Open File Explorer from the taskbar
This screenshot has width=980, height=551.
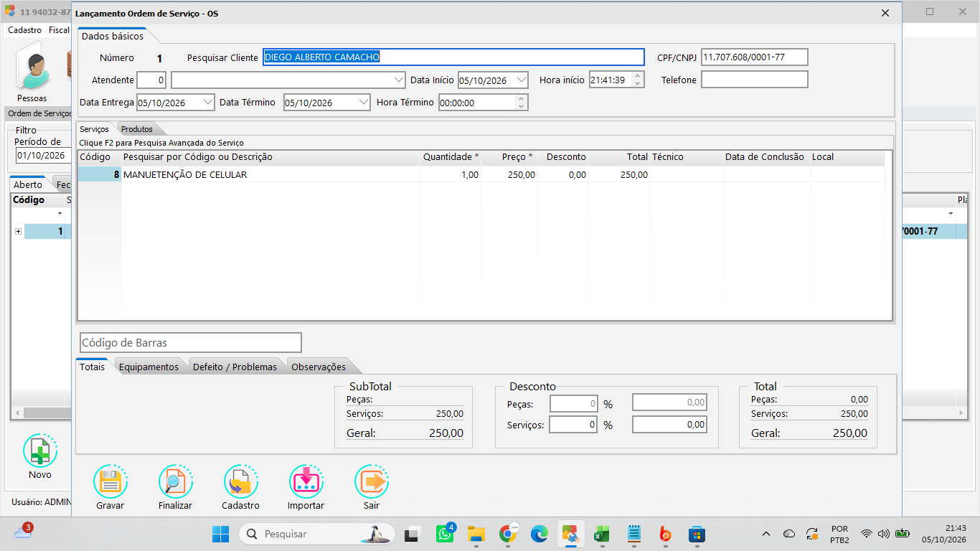[x=476, y=534]
